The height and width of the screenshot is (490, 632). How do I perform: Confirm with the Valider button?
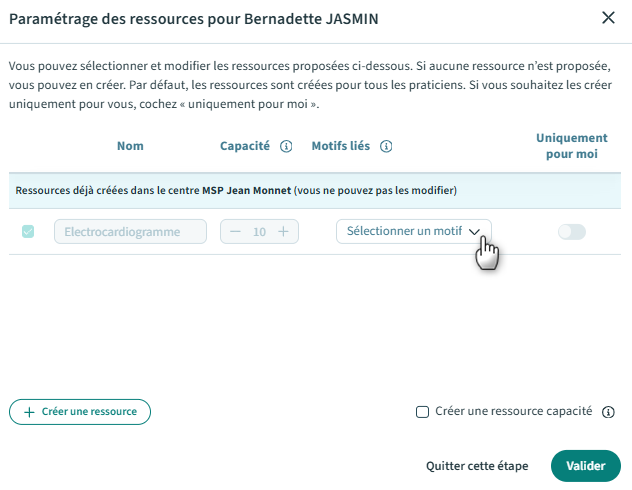pyautogui.click(x=585, y=466)
